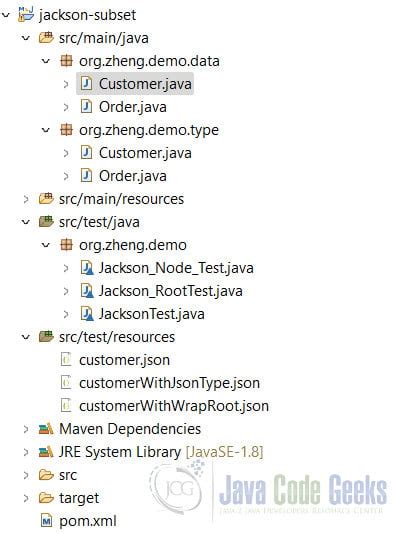Click the jackson-subset Maven project icon
This screenshot has height=534, width=394.
click(26, 15)
